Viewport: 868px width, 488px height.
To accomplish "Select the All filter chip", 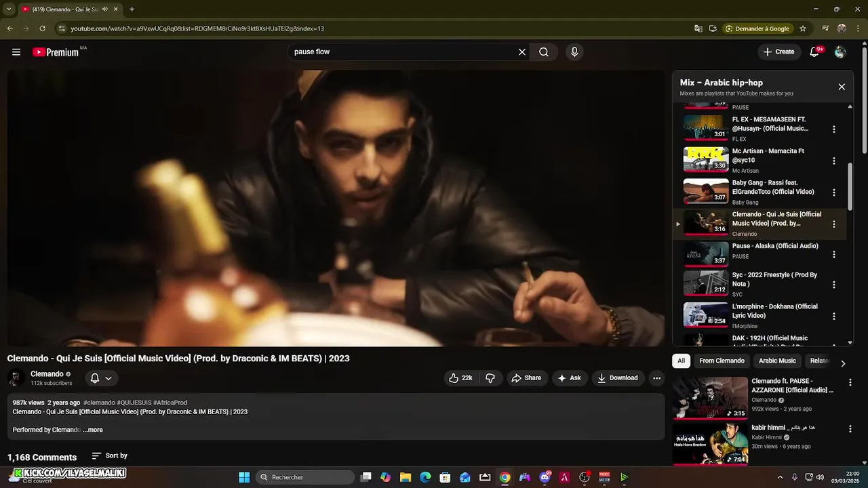I will [681, 361].
